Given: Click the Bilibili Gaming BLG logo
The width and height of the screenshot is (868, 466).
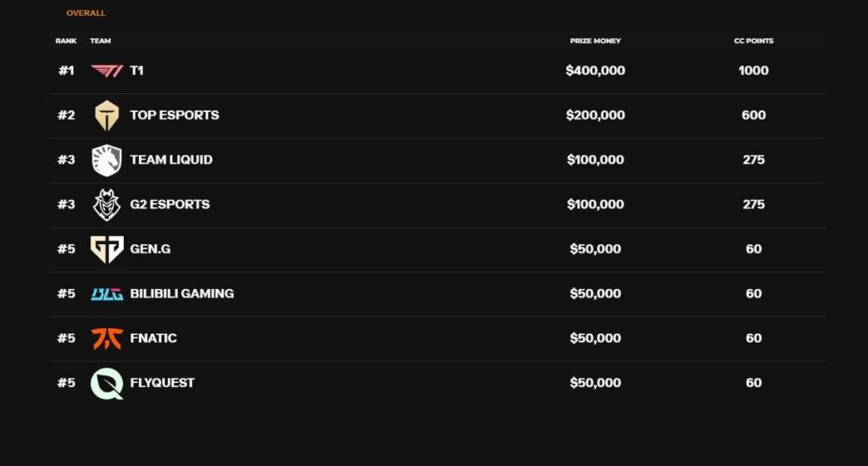Looking at the screenshot, I should (107, 294).
